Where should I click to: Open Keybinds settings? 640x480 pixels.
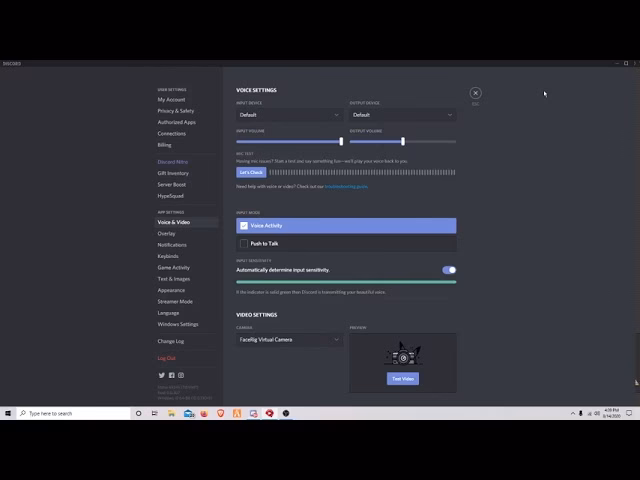coord(168,256)
